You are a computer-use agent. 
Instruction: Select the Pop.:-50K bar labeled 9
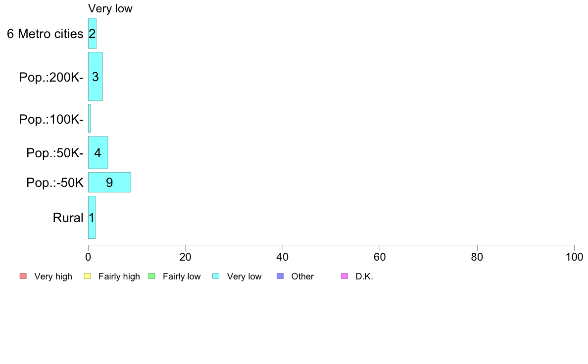(x=109, y=182)
